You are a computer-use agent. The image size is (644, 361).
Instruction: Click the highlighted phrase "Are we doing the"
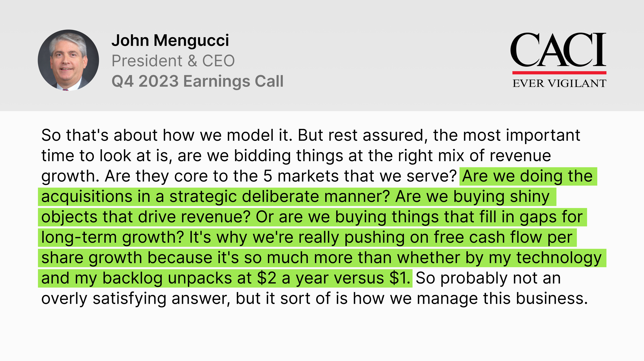[x=527, y=176]
